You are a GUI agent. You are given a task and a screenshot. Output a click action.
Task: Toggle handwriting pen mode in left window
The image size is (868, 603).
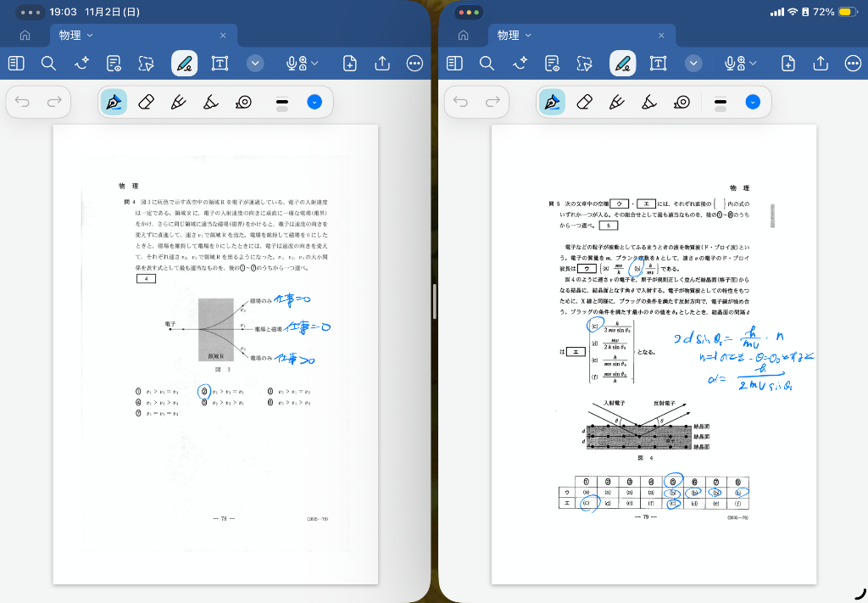184,64
